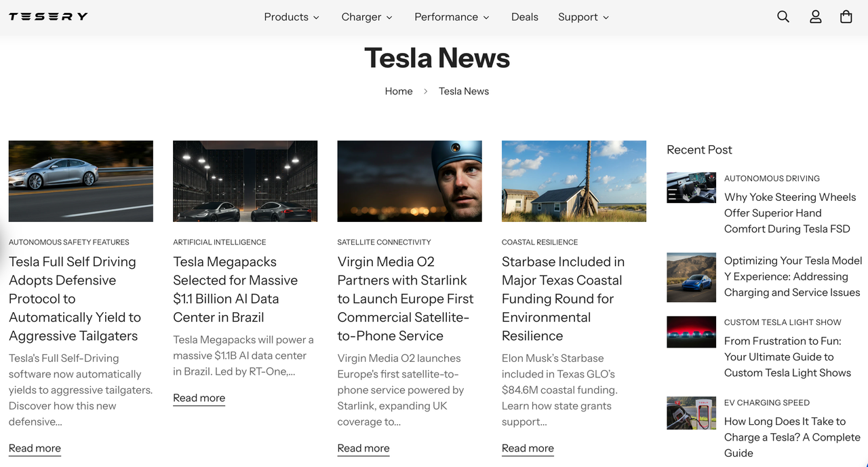Image resolution: width=868 pixels, height=467 pixels.
Task: Click the Home breadcrumb link
Action: click(x=399, y=91)
